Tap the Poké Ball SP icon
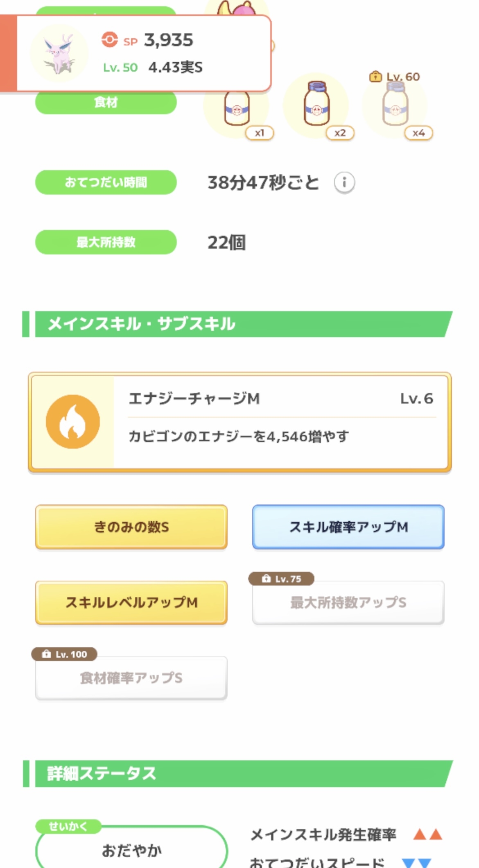The image size is (479, 868). tap(109, 40)
